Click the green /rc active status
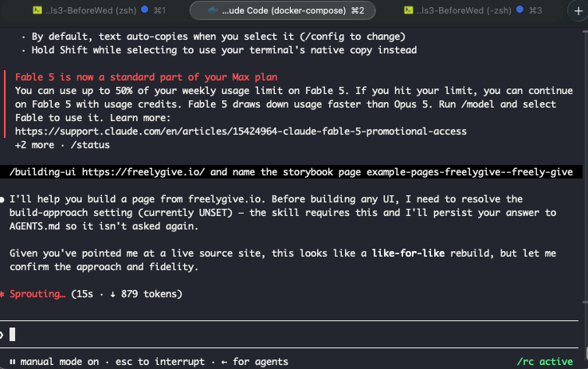The height and width of the screenshot is (369, 588). tap(544, 362)
